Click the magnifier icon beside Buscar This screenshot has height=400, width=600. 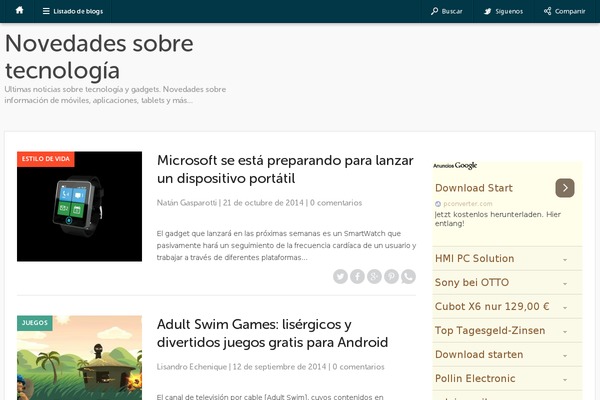[434, 11]
